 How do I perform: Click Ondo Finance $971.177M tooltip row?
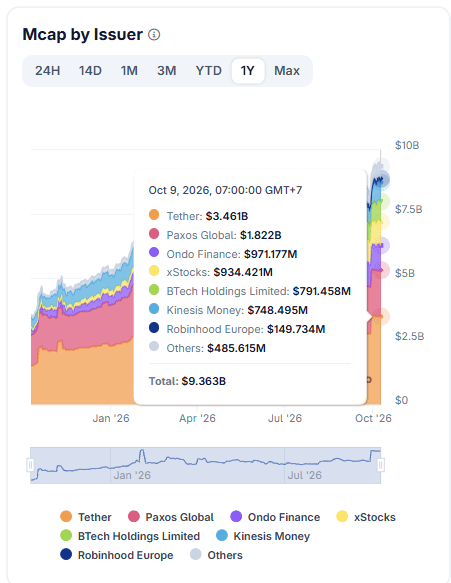point(223,254)
